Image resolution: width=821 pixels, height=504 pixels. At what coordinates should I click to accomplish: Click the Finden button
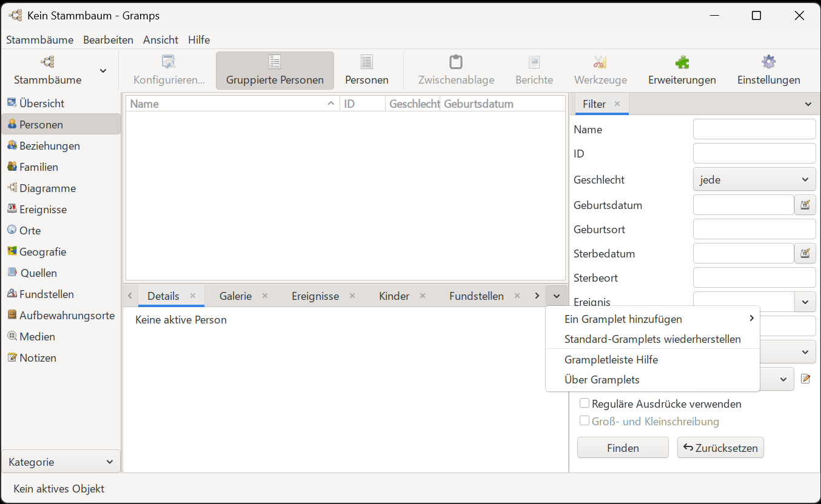(623, 448)
